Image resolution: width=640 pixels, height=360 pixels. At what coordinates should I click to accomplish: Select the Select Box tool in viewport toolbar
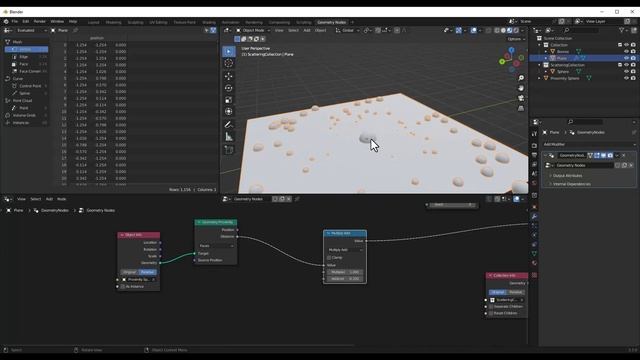tap(229, 51)
